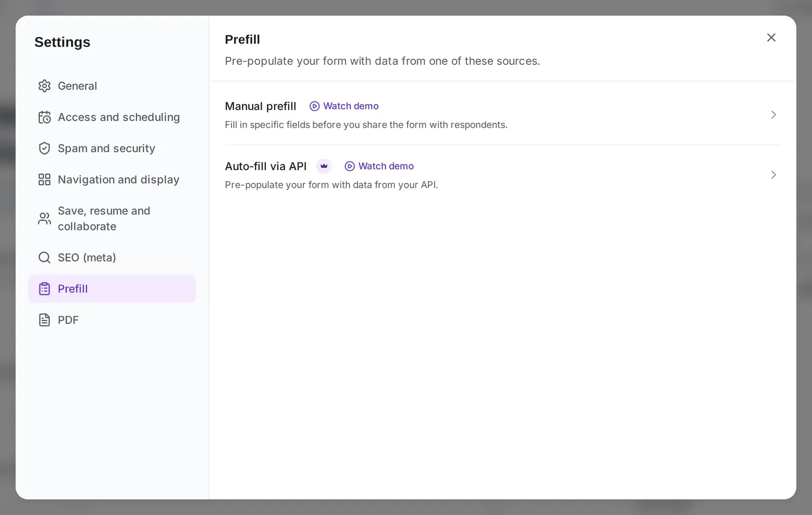812x515 pixels.
Task: Click the play icon next to Auto-fill via API
Action: [x=350, y=166]
